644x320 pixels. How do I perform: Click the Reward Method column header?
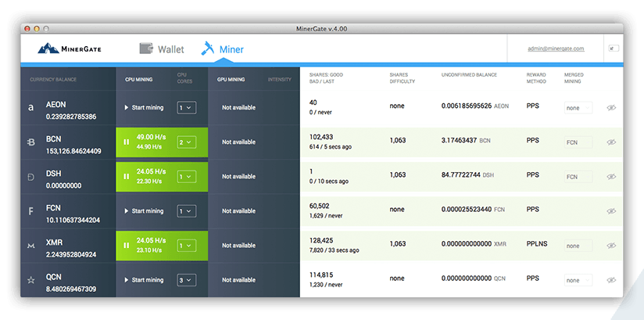click(x=536, y=78)
